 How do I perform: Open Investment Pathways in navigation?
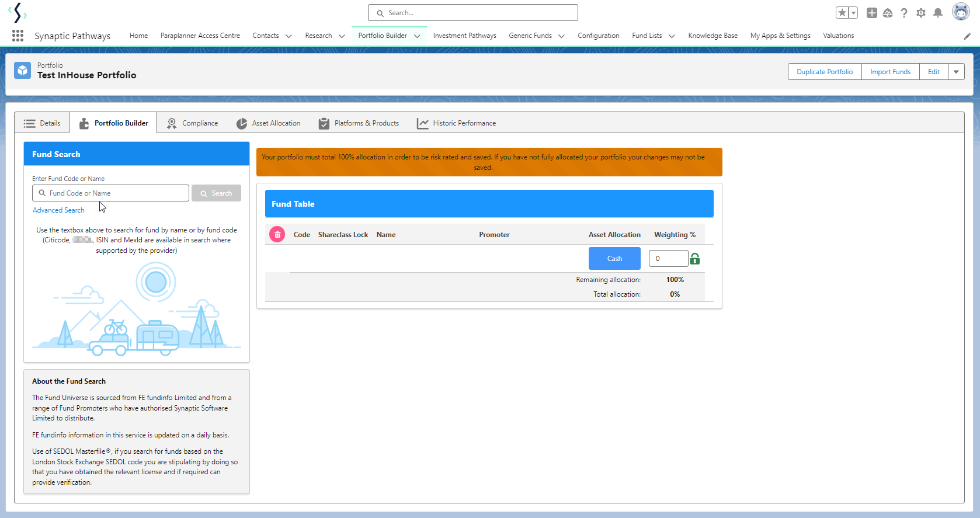(x=465, y=36)
